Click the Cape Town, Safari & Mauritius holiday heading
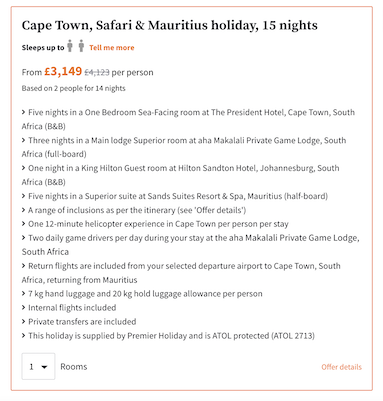This screenshot has width=383, height=401. point(170,25)
